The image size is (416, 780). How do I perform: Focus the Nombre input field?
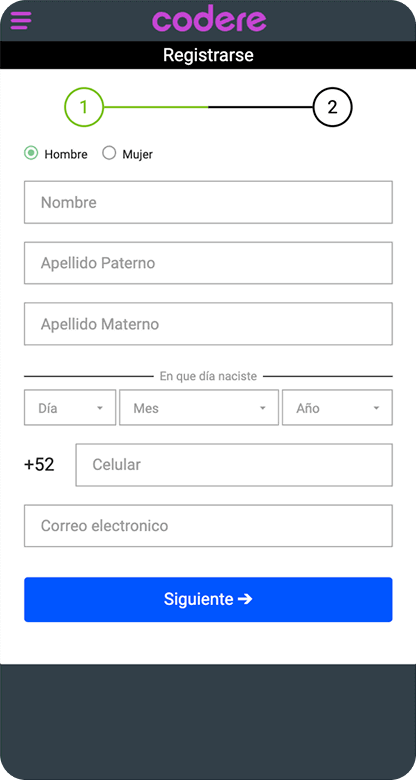click(x=208, y=202)
